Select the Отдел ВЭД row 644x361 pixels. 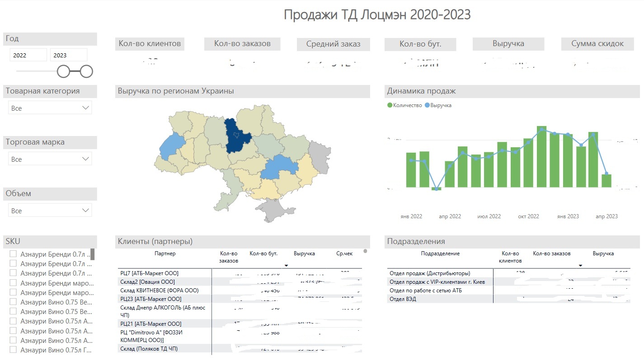click(x=403, y=299)
